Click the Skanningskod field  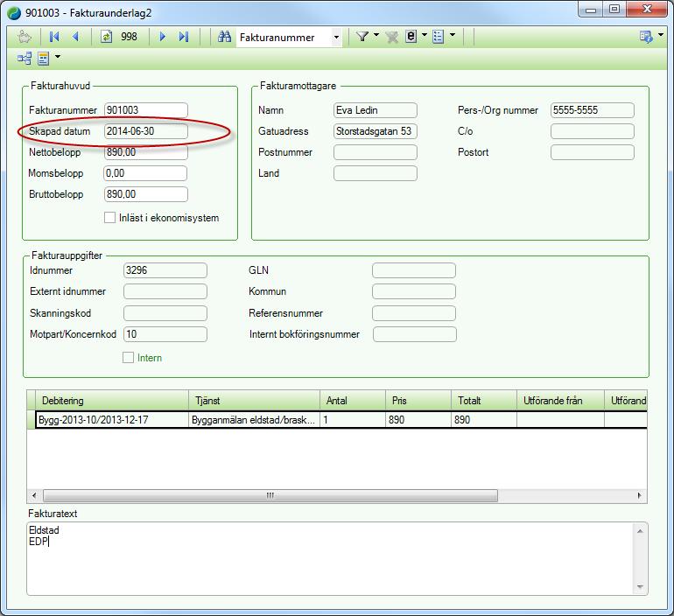pos(165,313)
